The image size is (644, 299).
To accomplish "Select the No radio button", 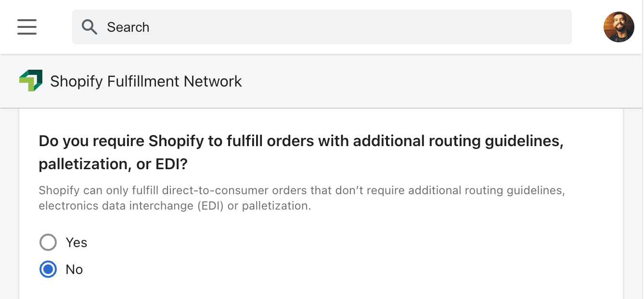I will (x=48, y=269).
